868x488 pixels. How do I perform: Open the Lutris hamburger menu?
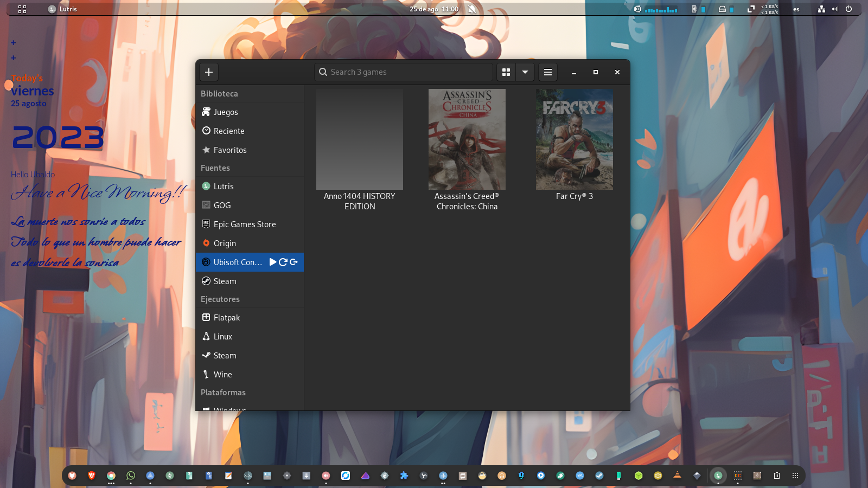coord(548,72)
